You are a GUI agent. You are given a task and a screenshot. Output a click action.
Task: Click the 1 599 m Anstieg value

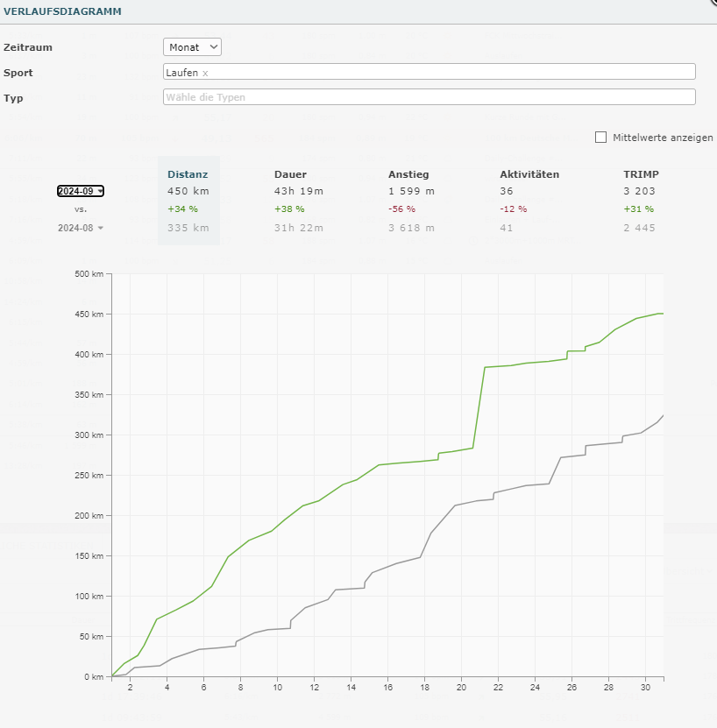point(411,191)
